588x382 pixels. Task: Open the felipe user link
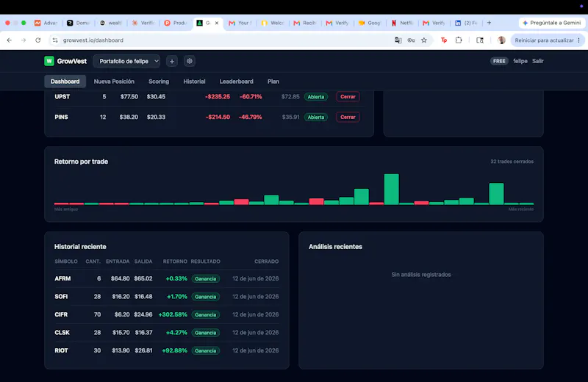(x=520, y=61)
